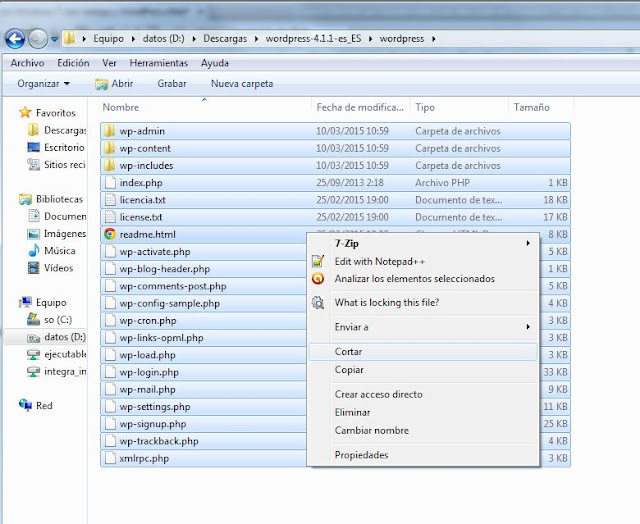Click the folder icon in the address bar

70,39
